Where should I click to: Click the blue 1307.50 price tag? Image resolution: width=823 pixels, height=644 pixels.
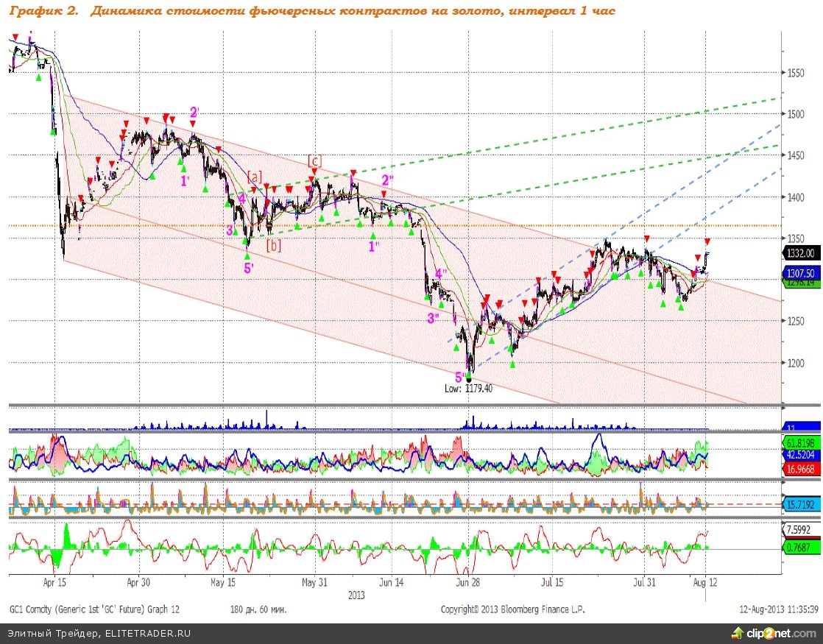point(799,272)
